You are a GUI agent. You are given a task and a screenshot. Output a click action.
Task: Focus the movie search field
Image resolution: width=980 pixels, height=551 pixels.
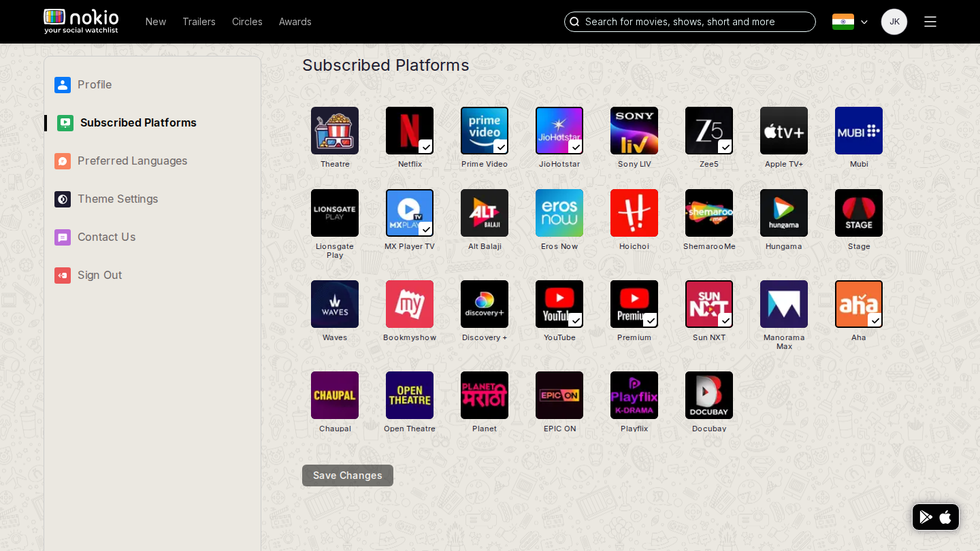(x=690, y=22)
